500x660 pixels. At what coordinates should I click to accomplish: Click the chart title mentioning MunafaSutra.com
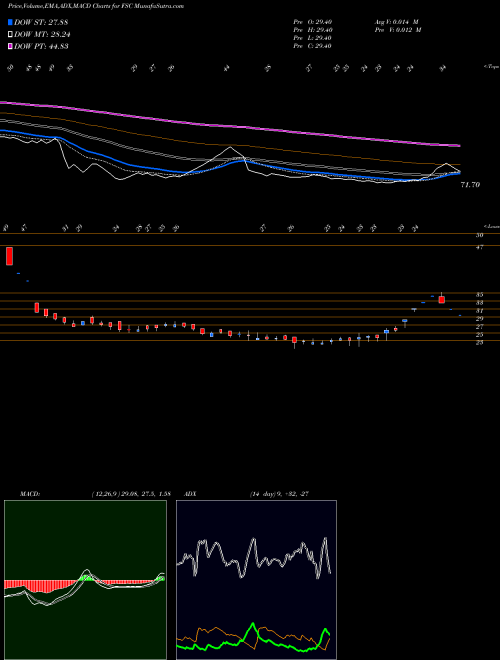pos(96,6)
